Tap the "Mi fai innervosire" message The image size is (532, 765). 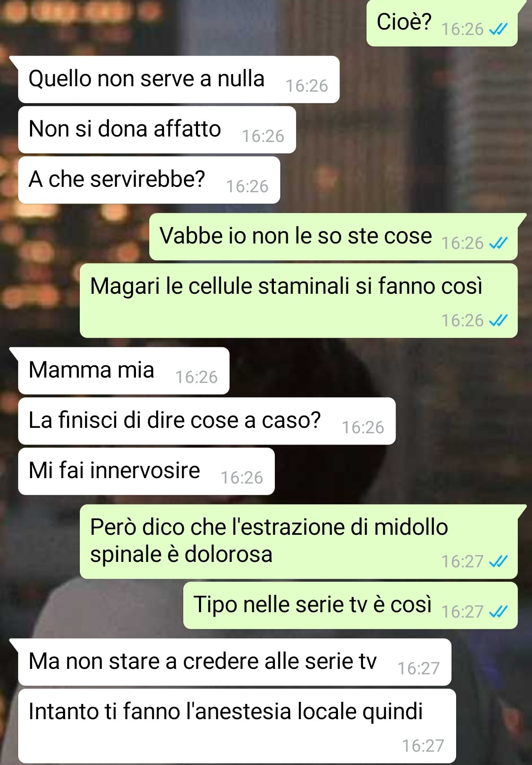tap(146, 471)
